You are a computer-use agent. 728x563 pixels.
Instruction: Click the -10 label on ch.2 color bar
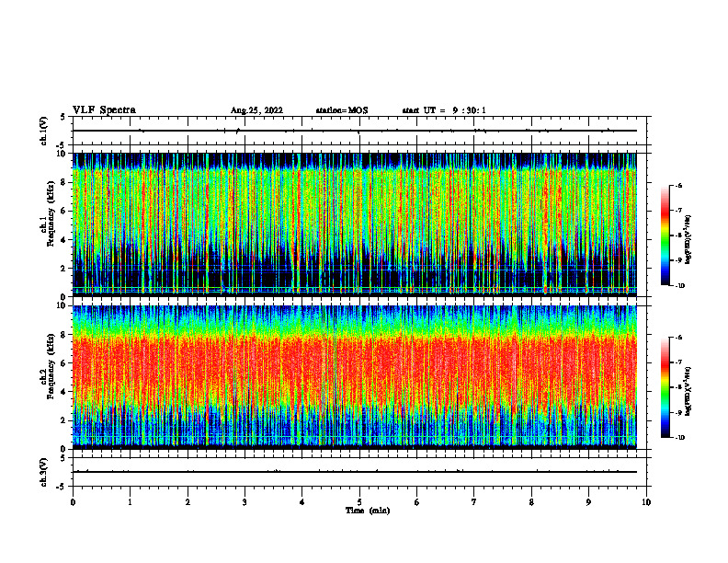pyautogui.click(x=679, y=438)
